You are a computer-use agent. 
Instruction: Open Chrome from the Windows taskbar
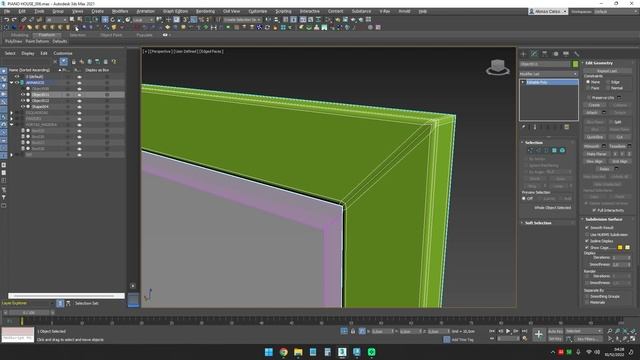pos(283,352)
